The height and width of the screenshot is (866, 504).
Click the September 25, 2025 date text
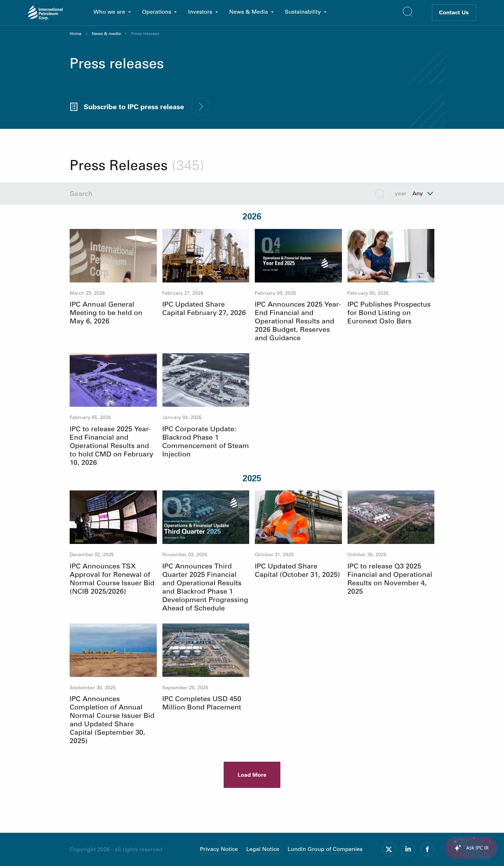point(185,687)
